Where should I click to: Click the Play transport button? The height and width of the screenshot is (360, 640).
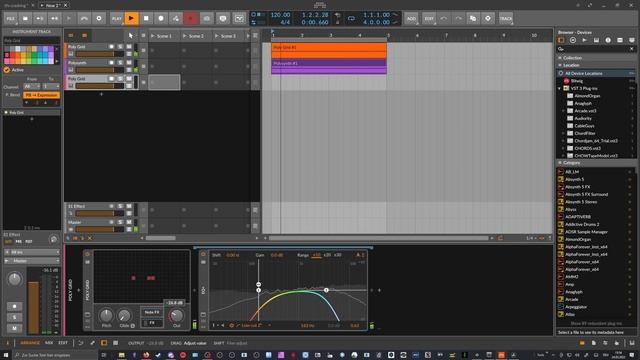(x=131, y=18)
